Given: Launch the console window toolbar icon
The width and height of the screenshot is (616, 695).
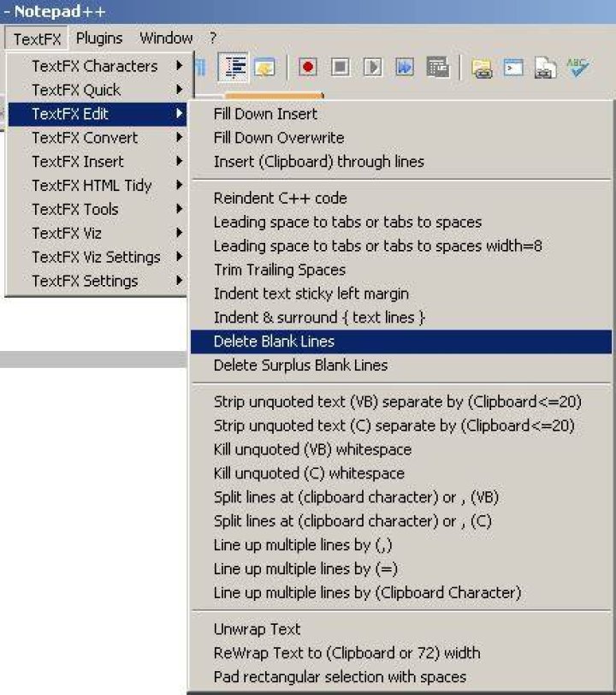Looking at the screenshot, I should pyautogui.click(x=513, y=68).
